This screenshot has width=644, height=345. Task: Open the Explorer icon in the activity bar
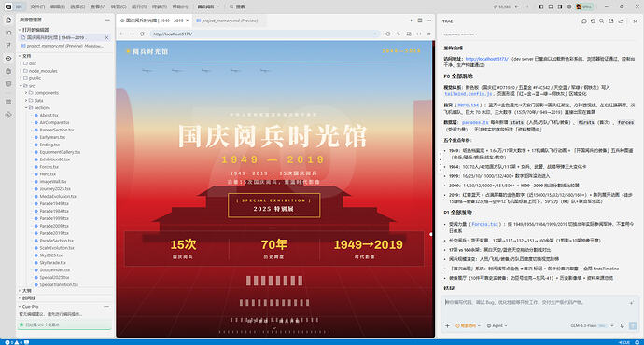(8, 21)
